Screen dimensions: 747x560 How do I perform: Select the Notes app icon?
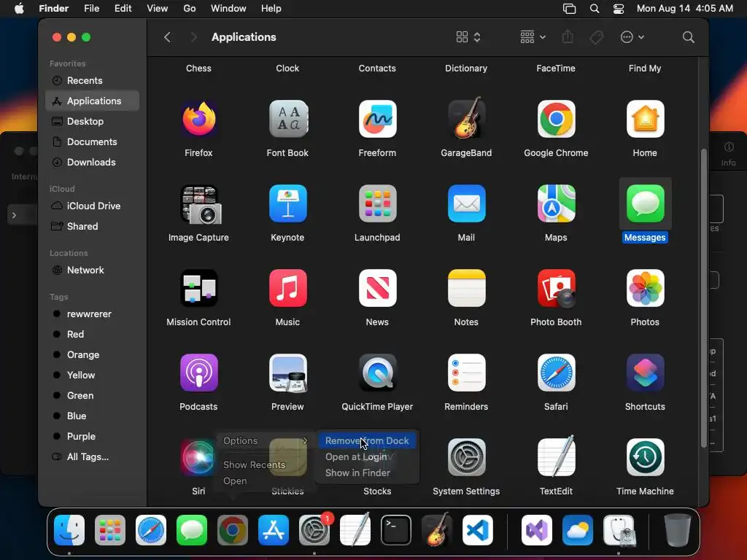pos(466,289)
